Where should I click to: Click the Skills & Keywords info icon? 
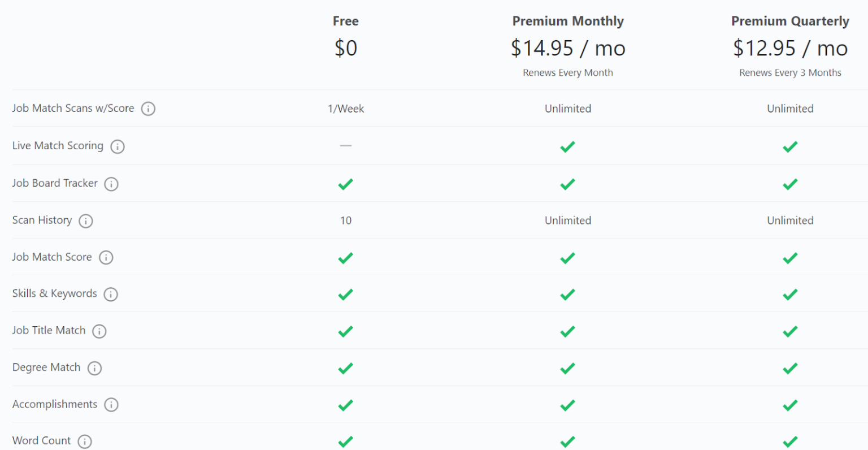click(x=111, y=294)
